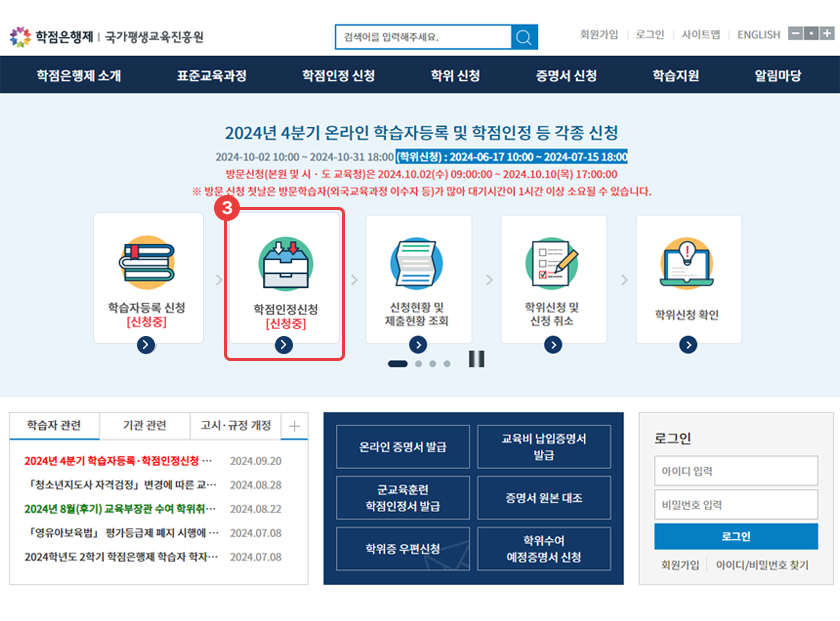Open notice 2024년 4분기 학습자등록·학점인정신청
840x621 pixels.
[118, 461]
